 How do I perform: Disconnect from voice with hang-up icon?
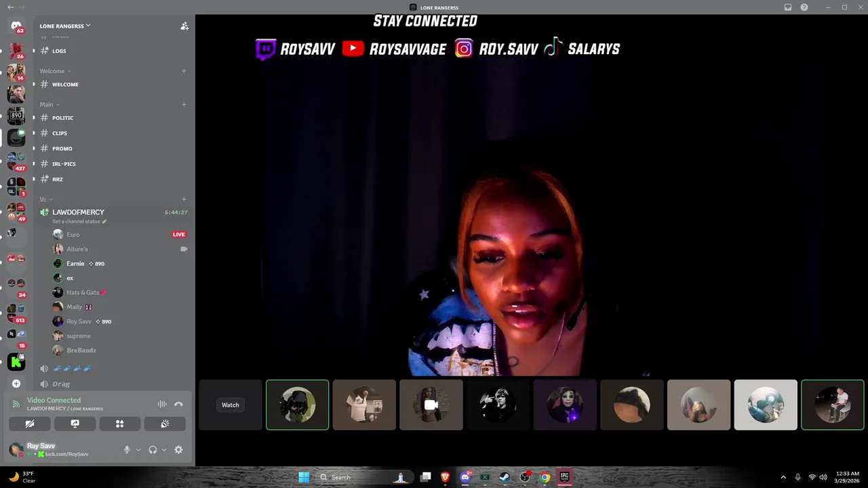178,404
